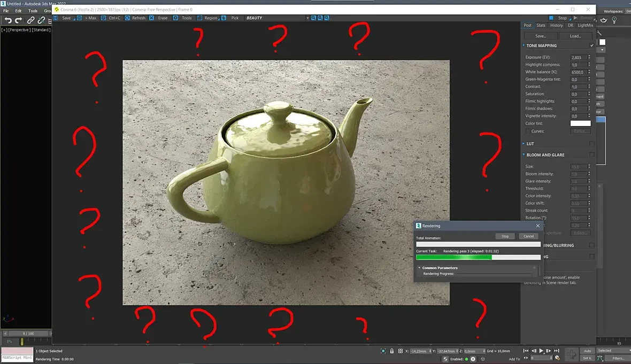Switch to the LightMix tab
Viewport: 631px width, 364px height.
tap(585, 25)
